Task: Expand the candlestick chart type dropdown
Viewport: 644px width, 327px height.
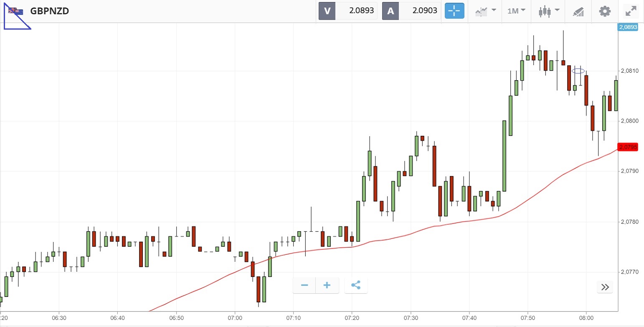Action: click(x=548, y=11)
